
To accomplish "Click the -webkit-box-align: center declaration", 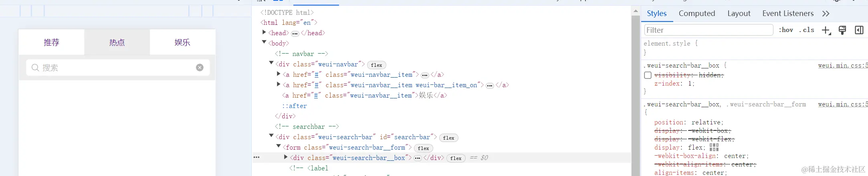I will click(x=701, y=156).
